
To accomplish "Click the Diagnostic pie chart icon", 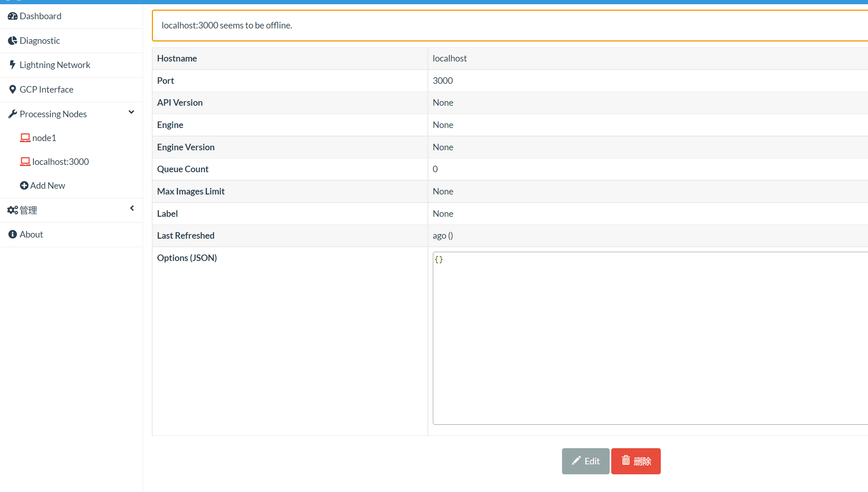I will pyautogui.click(x=12, y=40).
